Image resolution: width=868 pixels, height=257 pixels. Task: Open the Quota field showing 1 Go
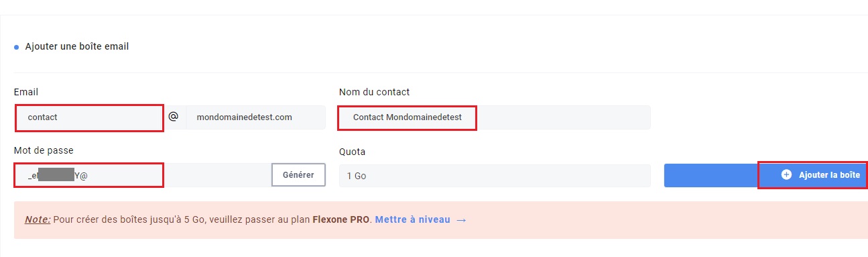(x=495, y=176)
